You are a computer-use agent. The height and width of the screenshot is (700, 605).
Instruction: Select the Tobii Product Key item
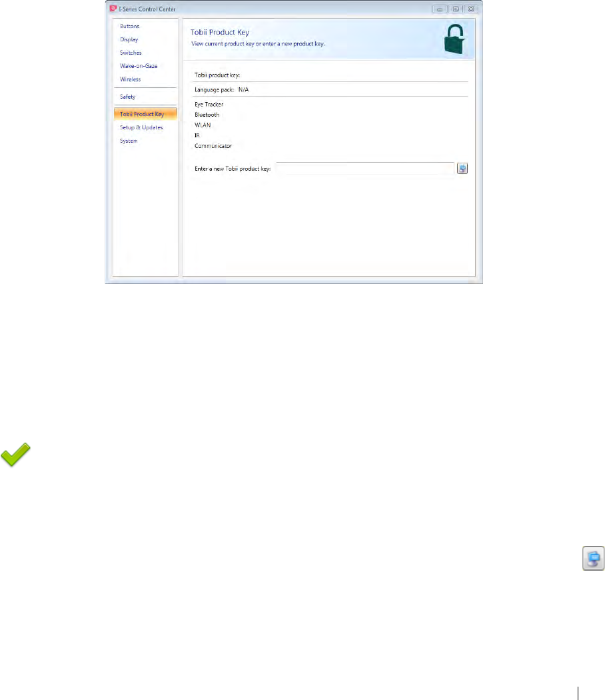tap(145, 114)
